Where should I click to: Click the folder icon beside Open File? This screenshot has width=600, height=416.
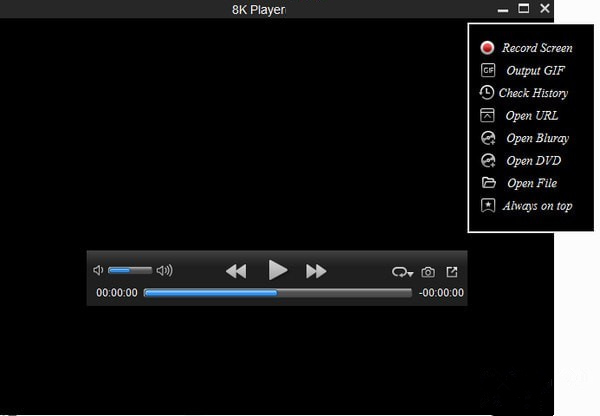pyautogui.click(x=488, y=183)
